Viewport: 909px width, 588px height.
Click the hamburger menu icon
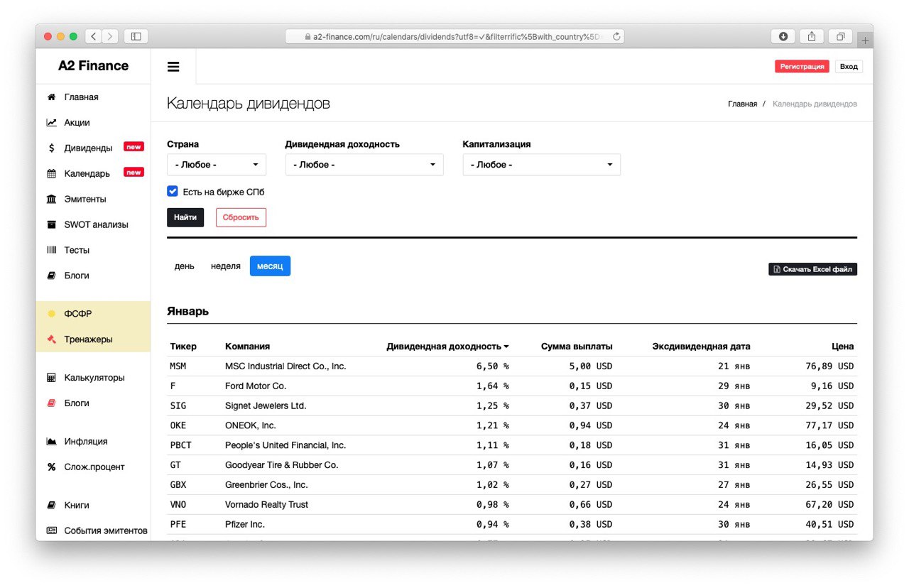pos(173,67)
